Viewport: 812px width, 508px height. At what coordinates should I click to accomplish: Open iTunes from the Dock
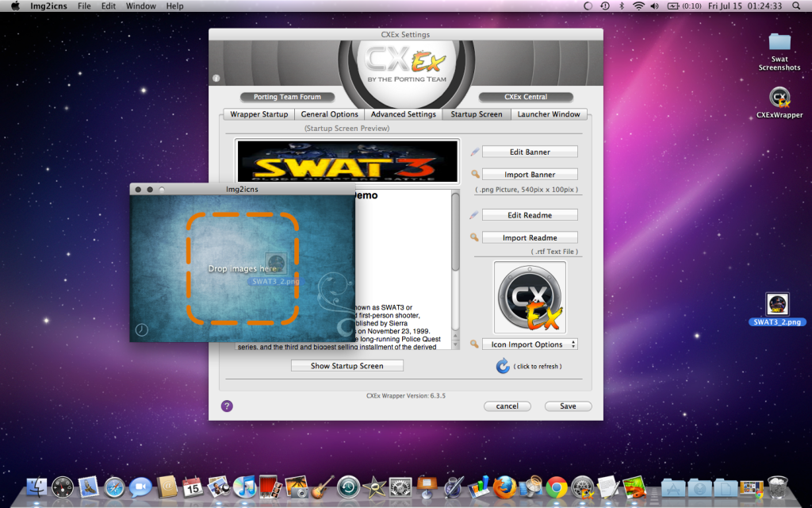[x=244, y=488]
